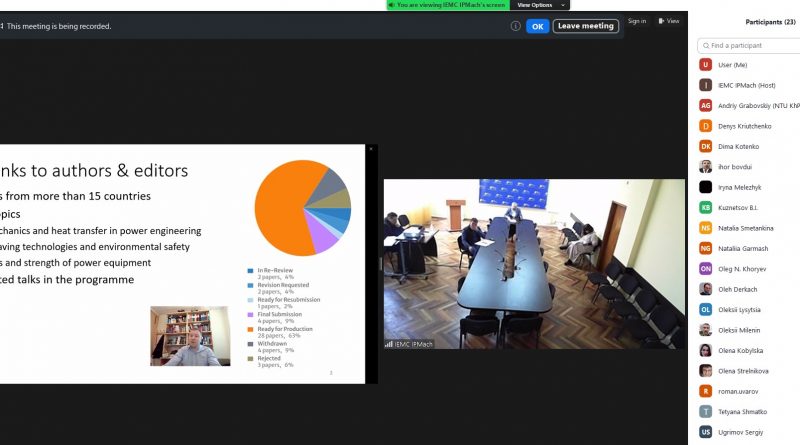Click the info icon beside the OK button
This screenshot has height=445, width=800.
[x=516, y=26]
